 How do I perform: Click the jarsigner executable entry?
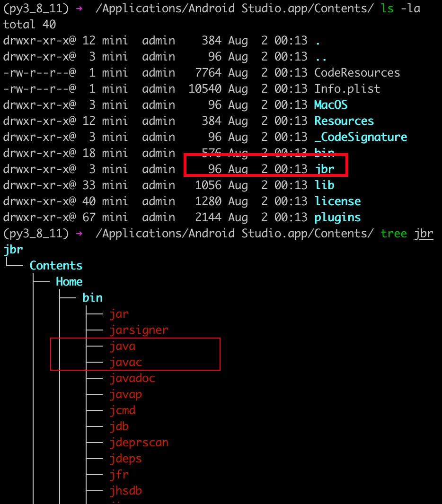(139, 330)
